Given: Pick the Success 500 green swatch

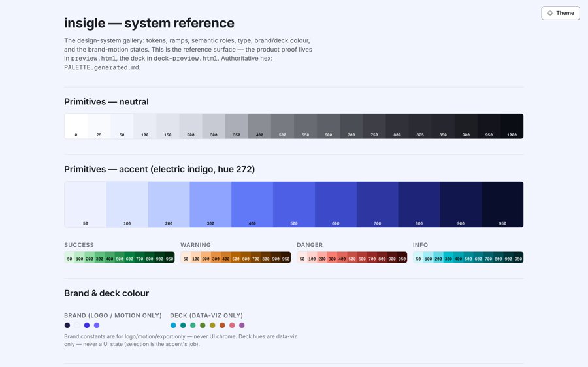Looking at the screenshot, I should coord(120,257).
